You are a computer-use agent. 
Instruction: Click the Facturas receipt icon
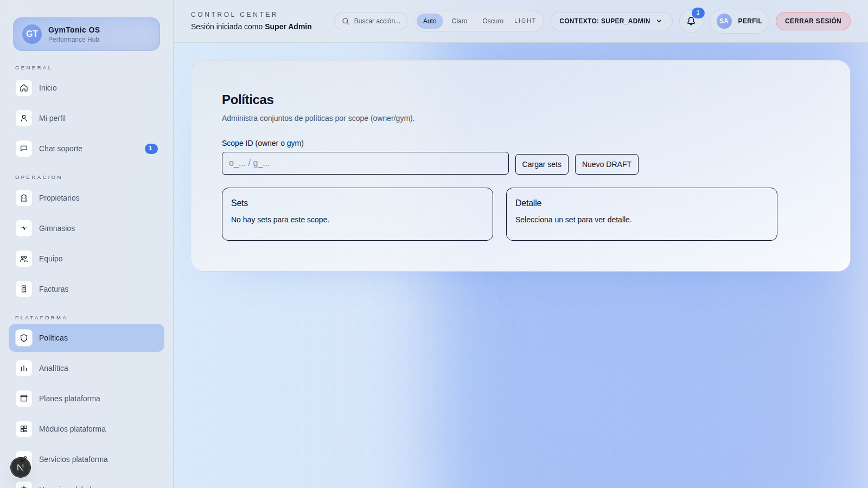click(24, 290)
